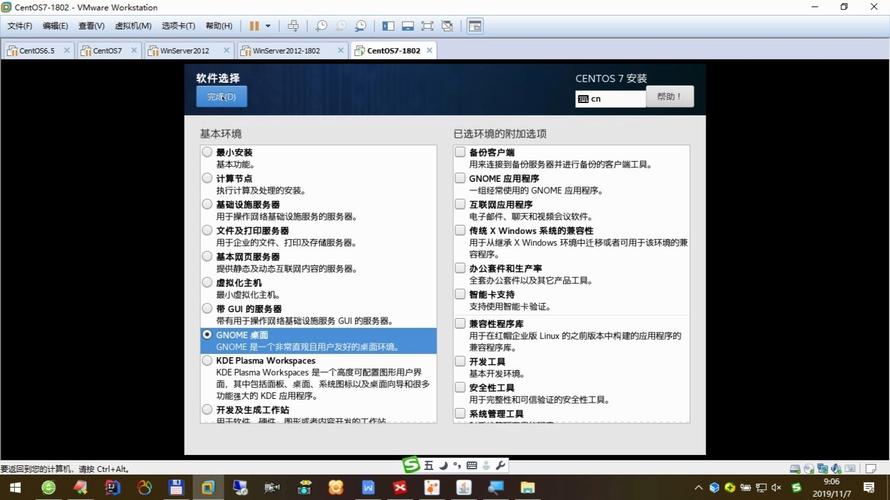Select the 最小安装 base environment

[x=207, y=153]
